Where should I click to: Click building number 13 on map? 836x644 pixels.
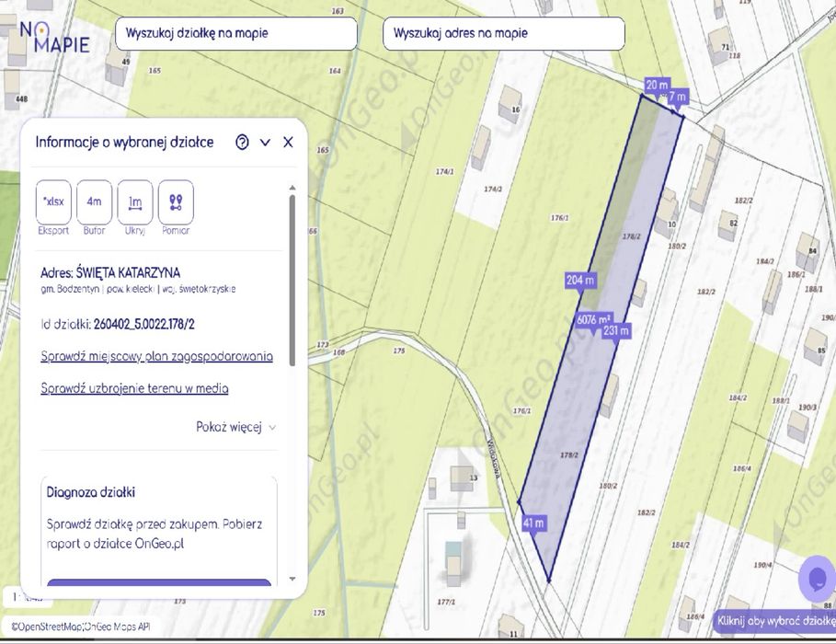pyautogui.click(x=474, y=477)
